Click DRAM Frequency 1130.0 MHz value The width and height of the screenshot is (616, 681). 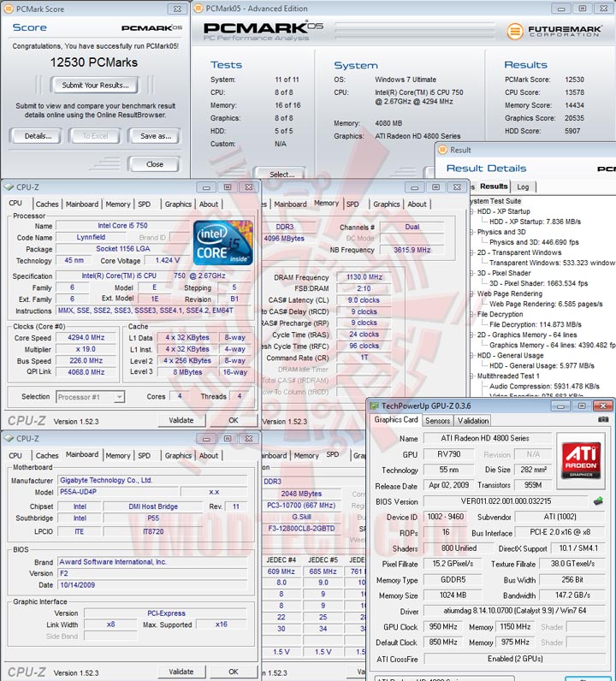tap(364, 276)
